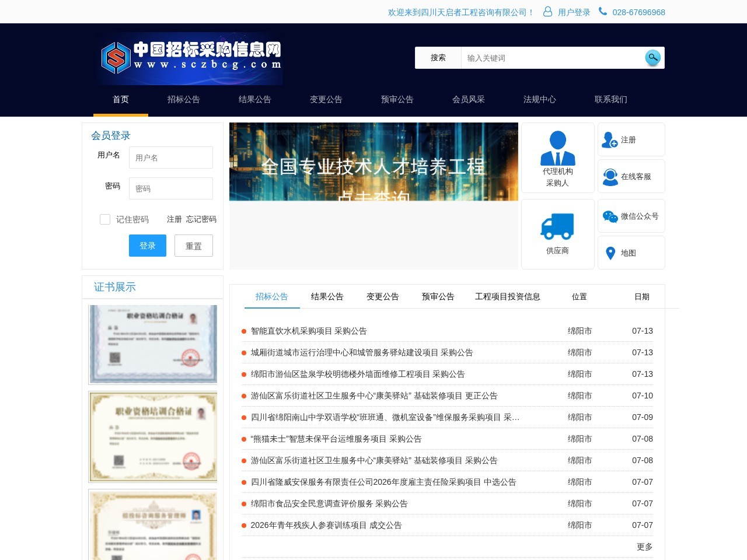Image resolution: width=747 pixels, height=560 pixels.
Task: Click the 证书展示 section heading
Action: pos(115,287)
